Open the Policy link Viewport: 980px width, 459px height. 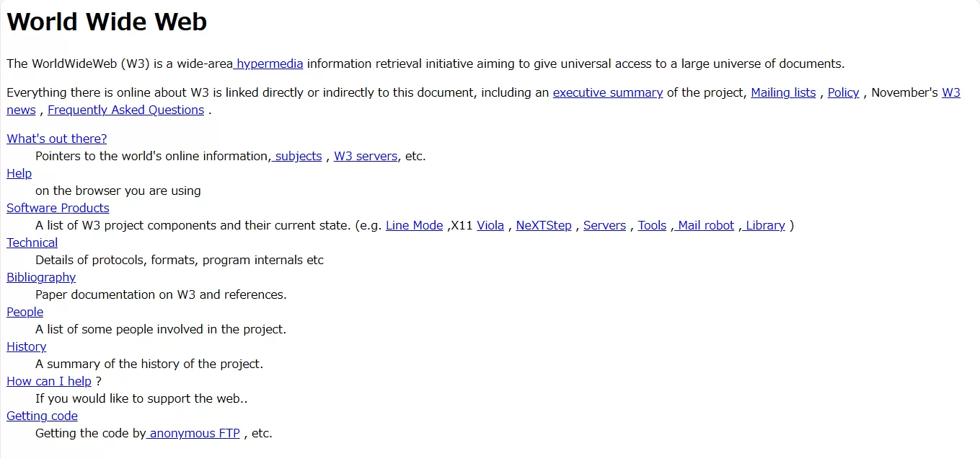(843, 92)
